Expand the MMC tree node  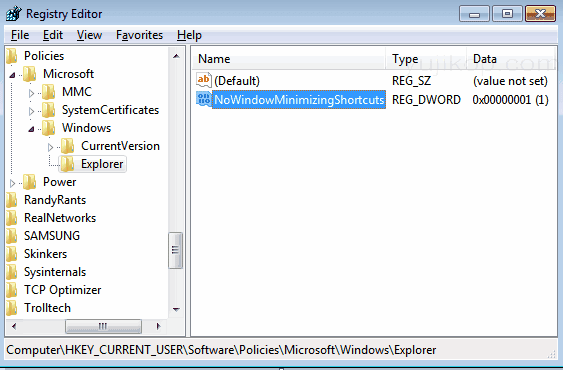point(31,93)
